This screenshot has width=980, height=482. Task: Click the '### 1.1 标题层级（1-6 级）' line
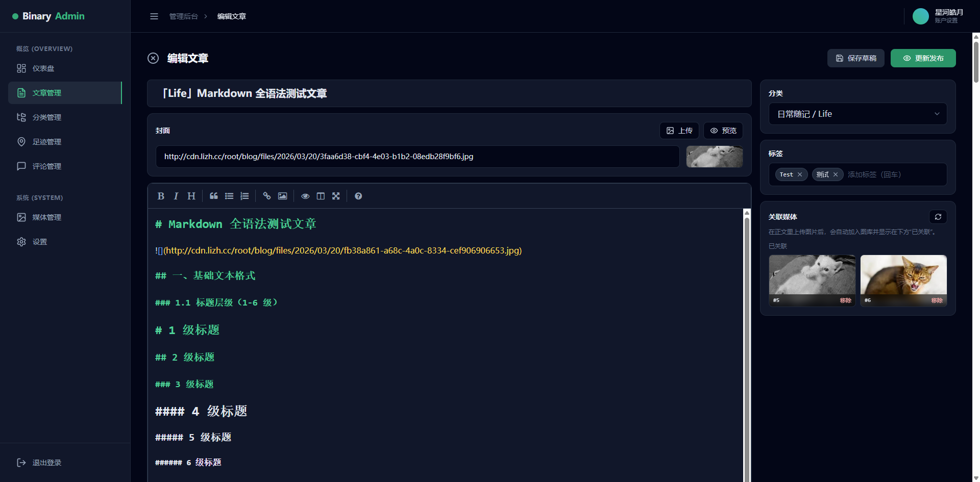tap(217, 302)
